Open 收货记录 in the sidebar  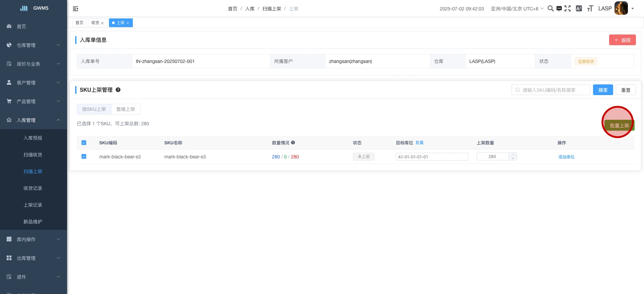(x=33, y=188)
